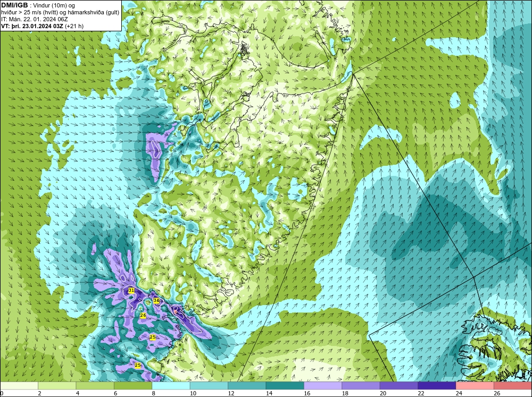Viewport: 532px width, 397px height.
Task: Click the scale value '6'
Action: click(x=115, y=393)
